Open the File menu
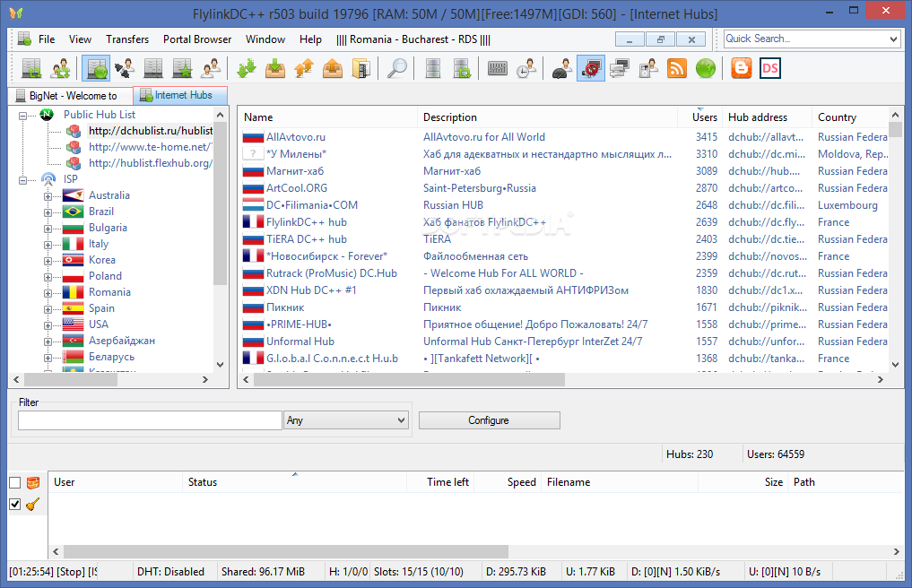912x588 pixels. pyautogui.click(x=47, y=39)
